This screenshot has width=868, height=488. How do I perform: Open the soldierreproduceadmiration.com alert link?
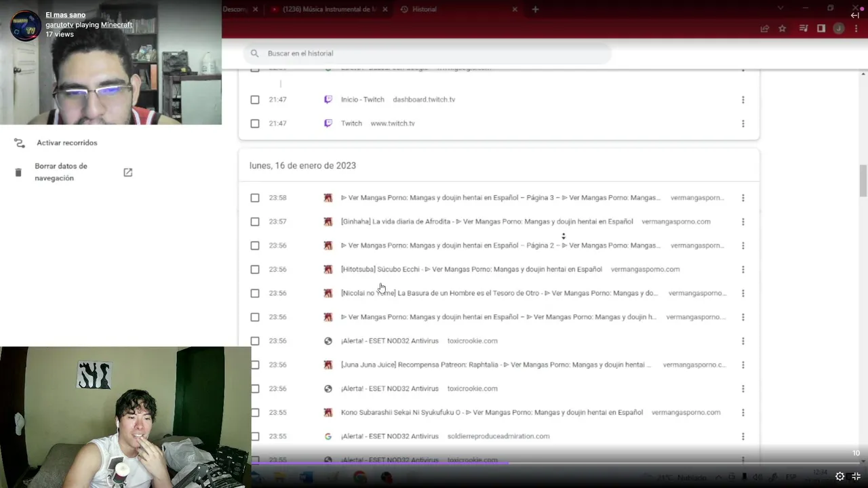[x=390, y=436]
